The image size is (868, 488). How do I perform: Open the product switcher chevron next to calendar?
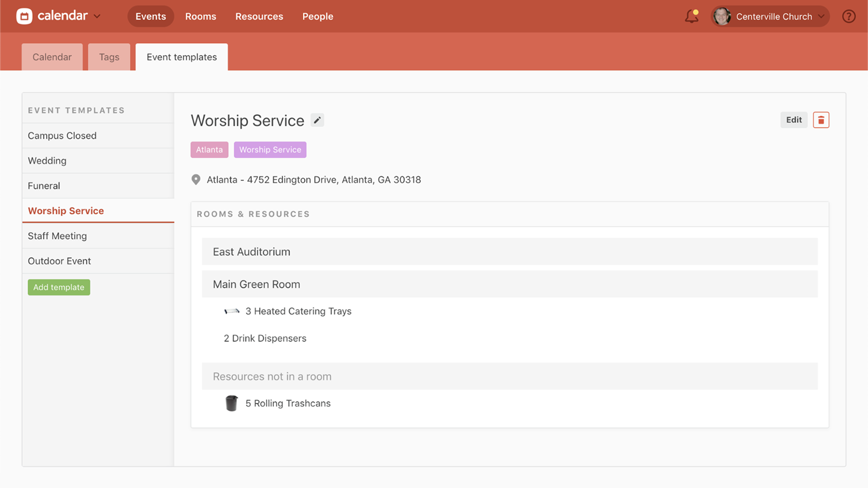[97, 16]
